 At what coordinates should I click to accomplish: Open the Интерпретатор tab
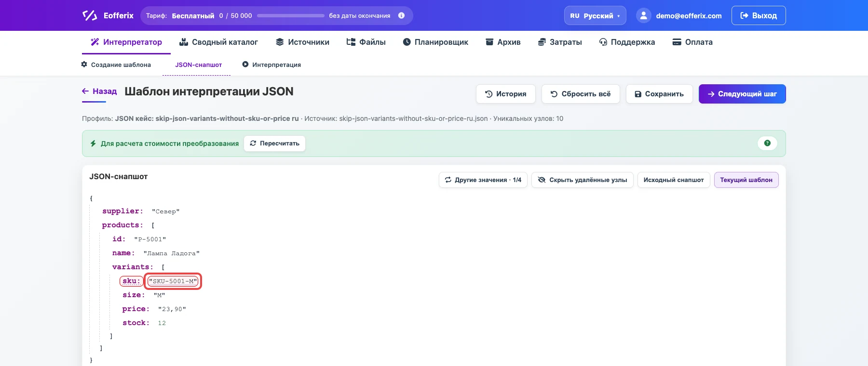(x=126, y=42)
